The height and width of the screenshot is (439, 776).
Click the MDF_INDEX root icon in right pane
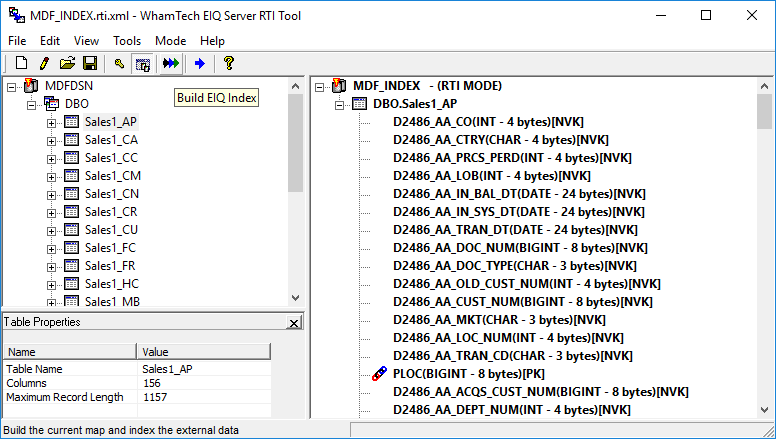pyautogui.click(x=339, y=86)
